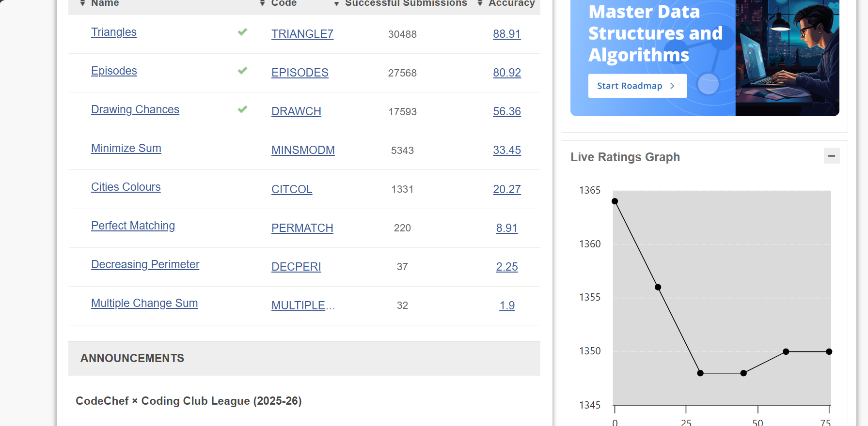Open accuracy 88.91 for Triangles
Viewport: 868px width, 426px height.
[x=507, y=34]
